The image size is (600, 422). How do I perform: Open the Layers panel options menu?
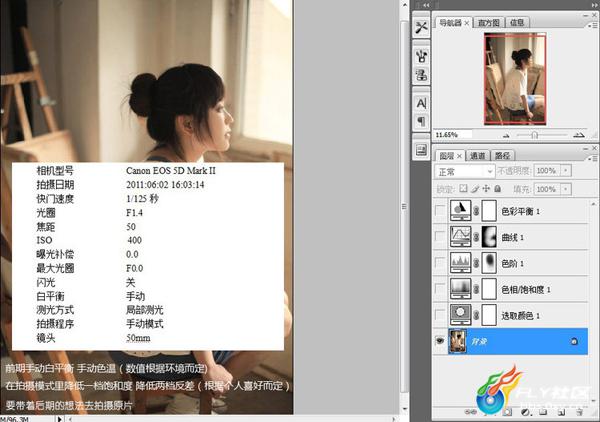[593, 158]
